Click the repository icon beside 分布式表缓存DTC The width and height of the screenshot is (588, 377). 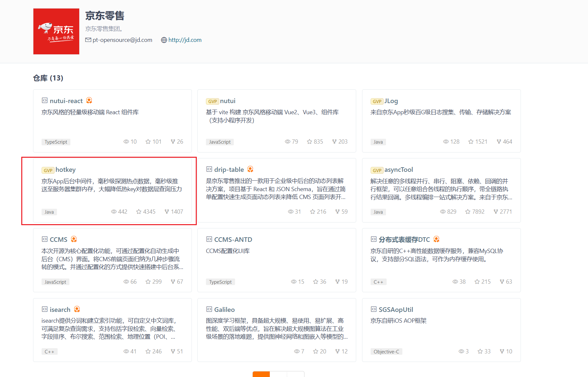tap(374, 239)
